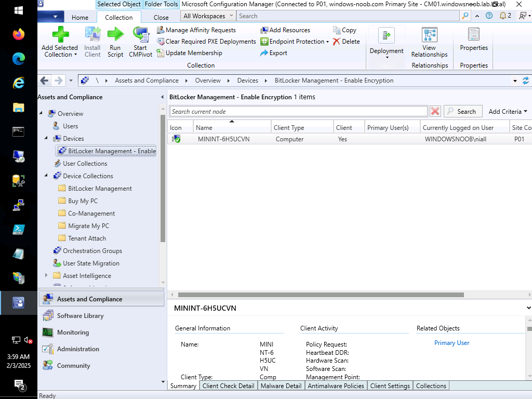Click the Windows Start button
This screenshot has height=399, width=532.
[19, 10]
